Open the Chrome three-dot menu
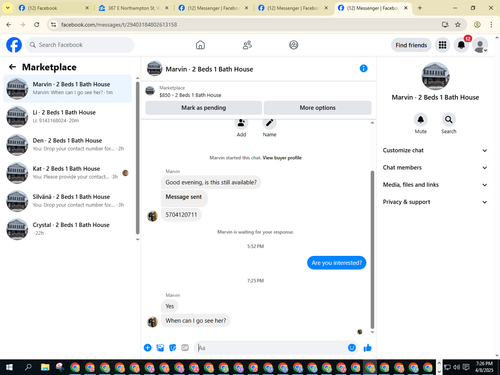500x375 pixels. tap(491, 24)
